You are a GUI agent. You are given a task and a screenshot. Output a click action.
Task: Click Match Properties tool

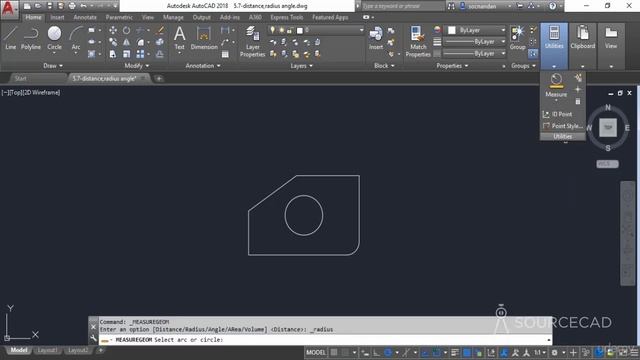[418, 41]
